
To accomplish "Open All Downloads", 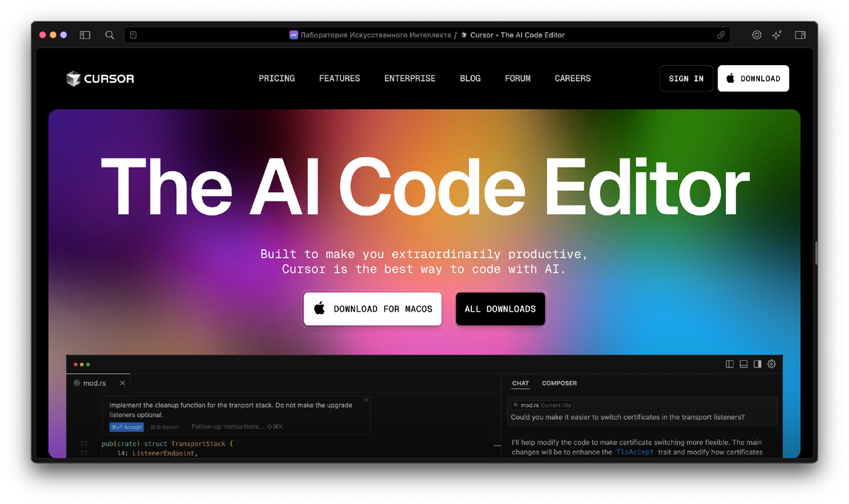I will [500, 309].
